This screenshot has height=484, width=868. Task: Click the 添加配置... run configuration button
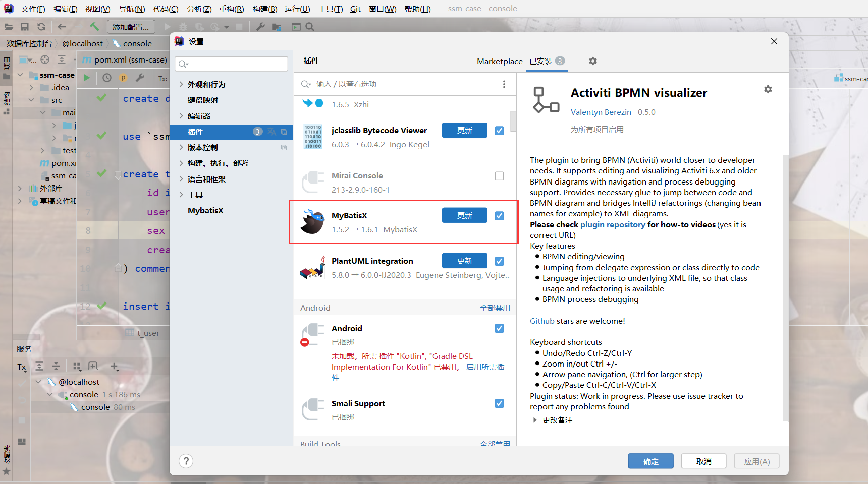click(131, 27)
